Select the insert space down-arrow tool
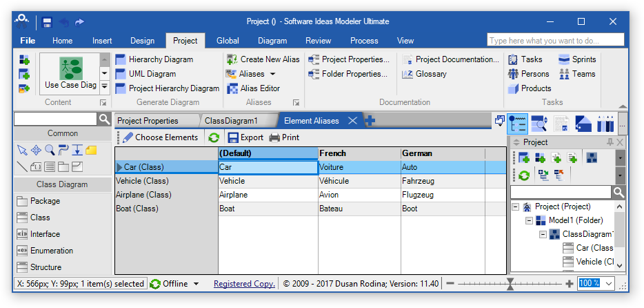 point(77,151)
